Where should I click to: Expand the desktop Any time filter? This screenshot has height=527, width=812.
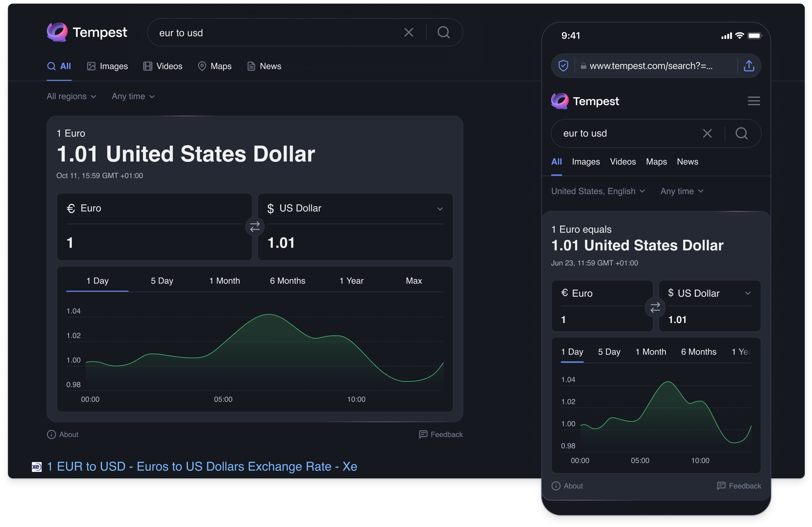tap(133, 97)
